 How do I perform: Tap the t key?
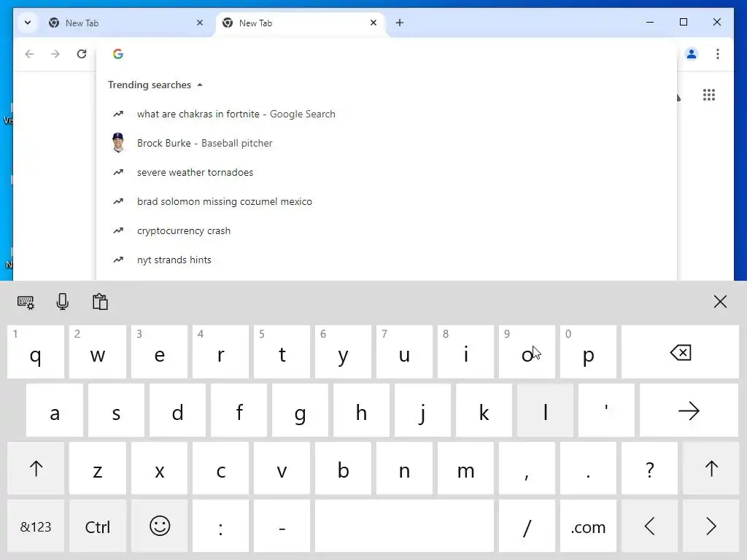coord(282,352)
